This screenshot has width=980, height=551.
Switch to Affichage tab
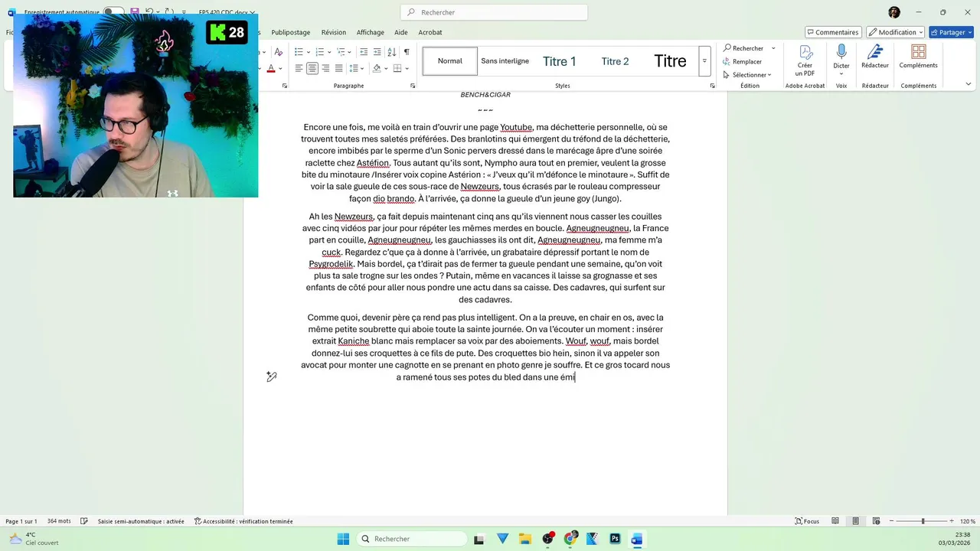tap(371, 32)
